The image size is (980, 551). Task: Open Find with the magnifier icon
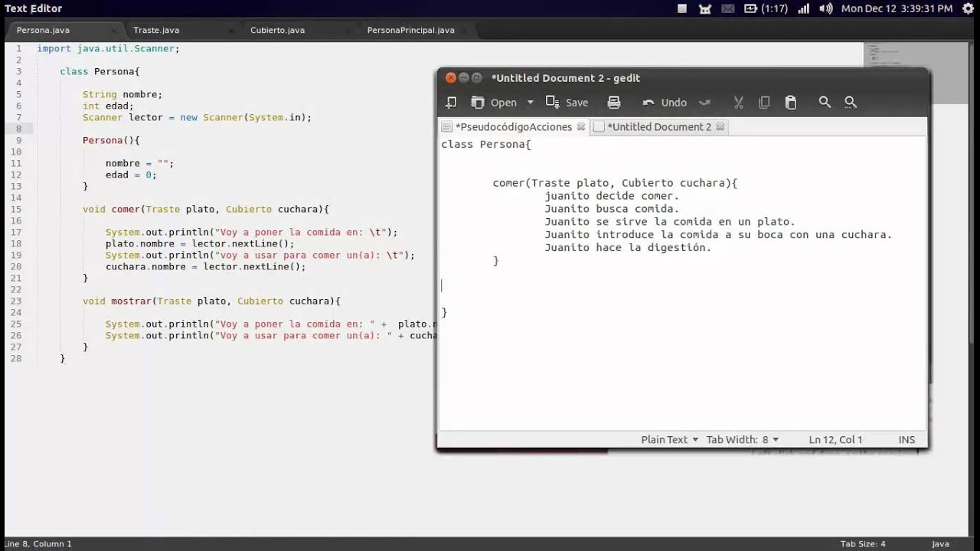point(825,103)
